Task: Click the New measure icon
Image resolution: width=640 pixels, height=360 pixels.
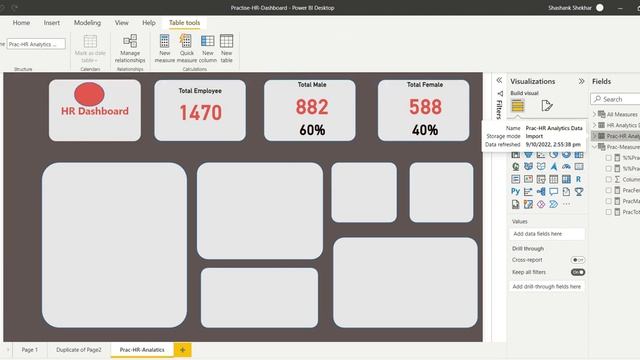Action: point(164,42)
